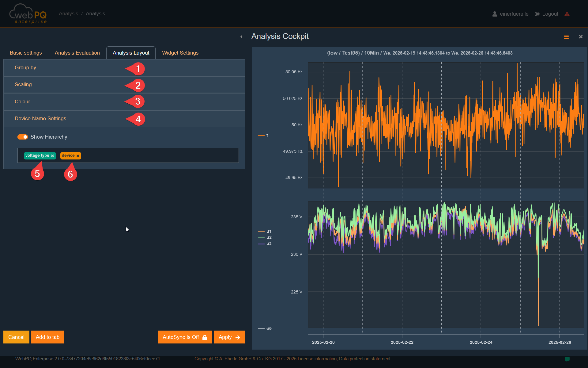Collapse the settings panel with the left arrow

(x=241, y=37)
